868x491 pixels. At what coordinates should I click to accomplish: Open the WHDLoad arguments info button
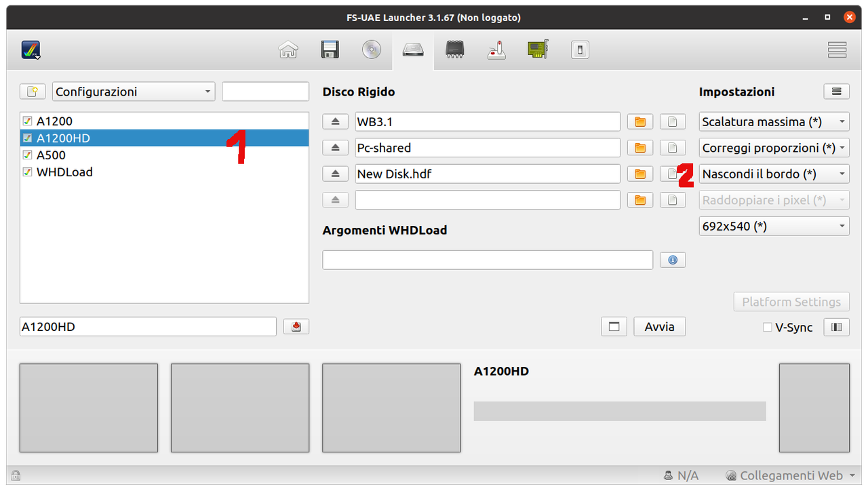673,260
